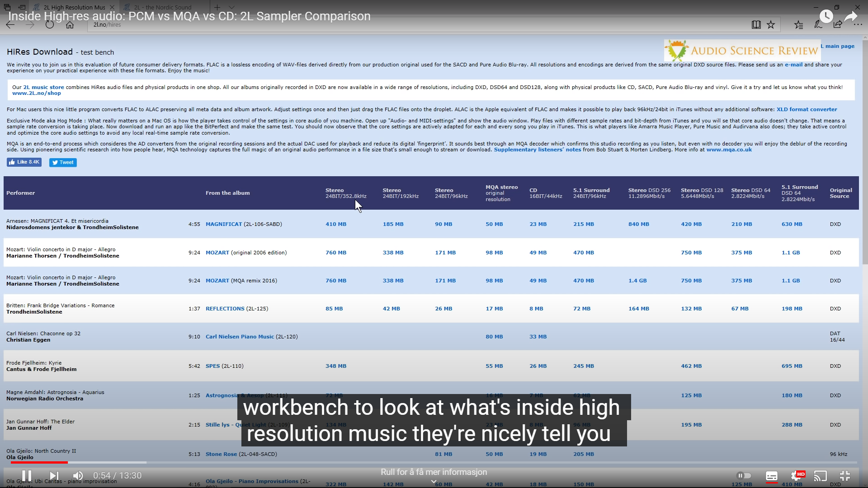Viewport: 868px width, 488px height.
Task: Open the 2L music store link
Action: point(43,87)
